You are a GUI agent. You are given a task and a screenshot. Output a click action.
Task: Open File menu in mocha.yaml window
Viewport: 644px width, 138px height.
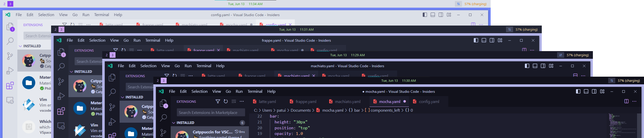[172, 91]
